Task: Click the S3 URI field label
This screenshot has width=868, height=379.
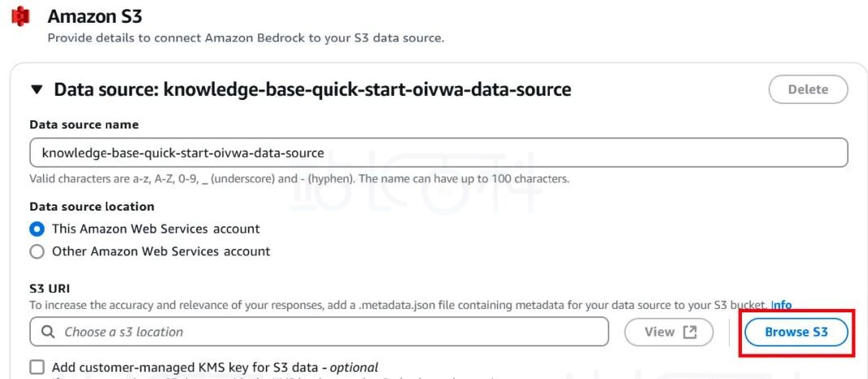Action: (50, 289)
